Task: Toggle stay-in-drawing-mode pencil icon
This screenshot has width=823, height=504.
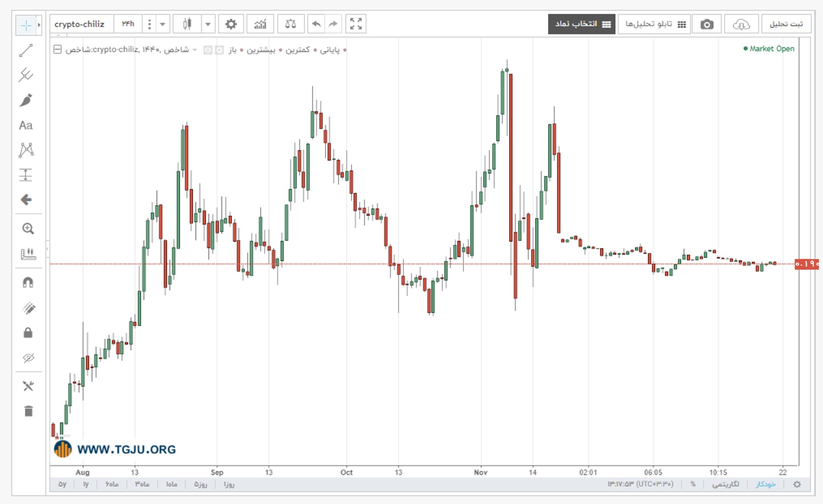Action: click(28, 308)
